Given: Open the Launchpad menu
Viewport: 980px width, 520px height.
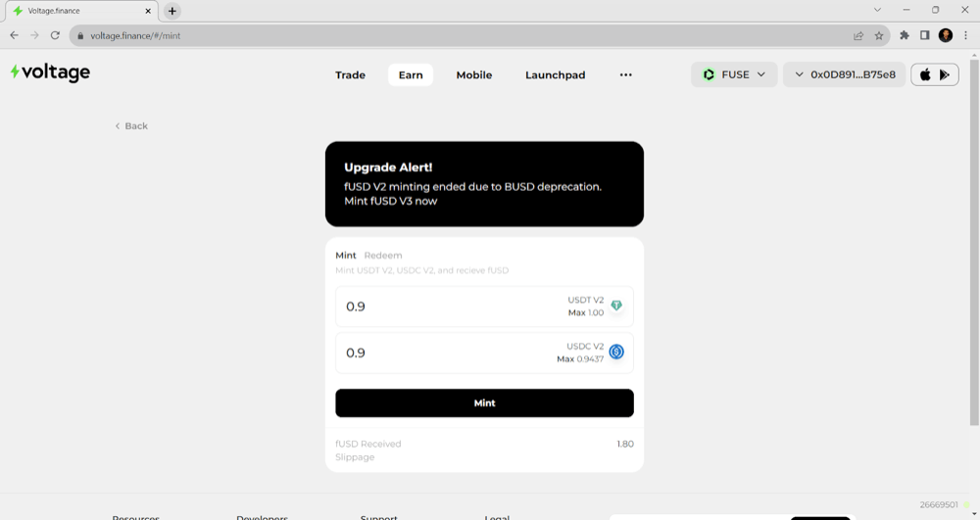Looking at the screenshot, I should click(x=555, y=74).
